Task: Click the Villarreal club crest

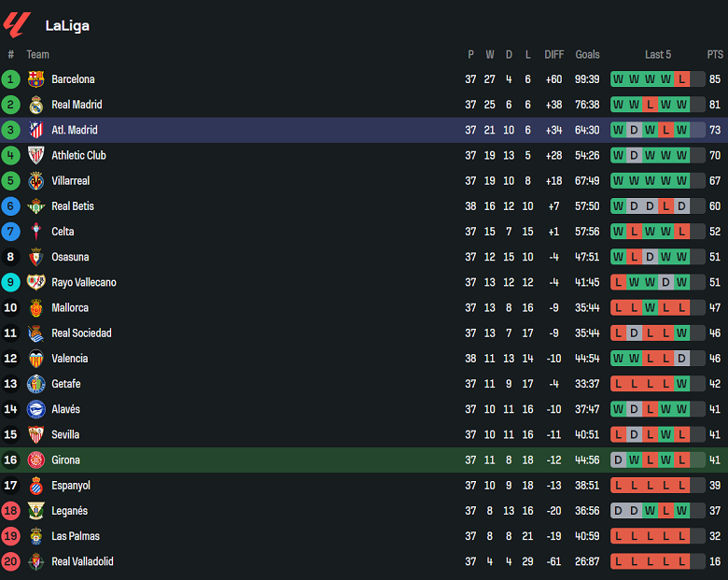Action: coord(36,180)
